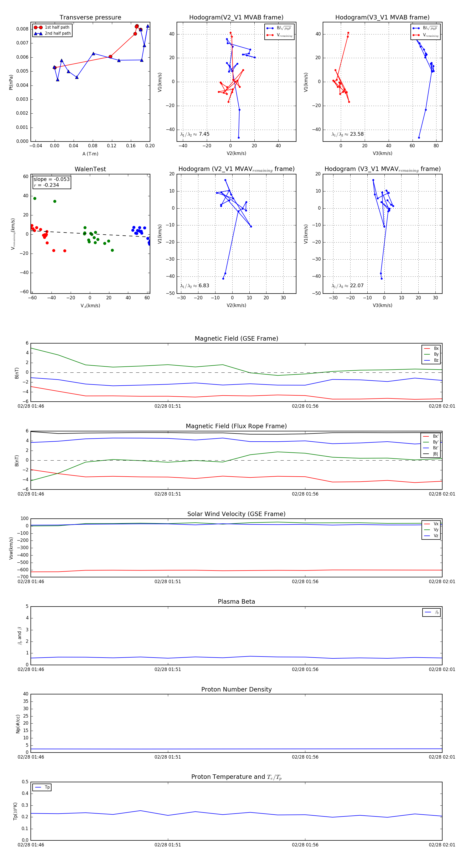Click the 'Transverse pressure' plot title
Image resolution: width=473 pixels, height=868 pixels.
(90, 17)
